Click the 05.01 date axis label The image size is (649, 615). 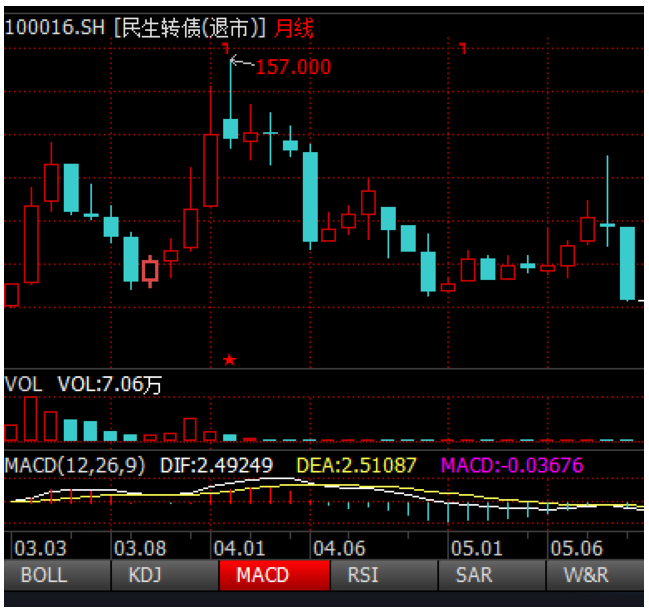477,548
